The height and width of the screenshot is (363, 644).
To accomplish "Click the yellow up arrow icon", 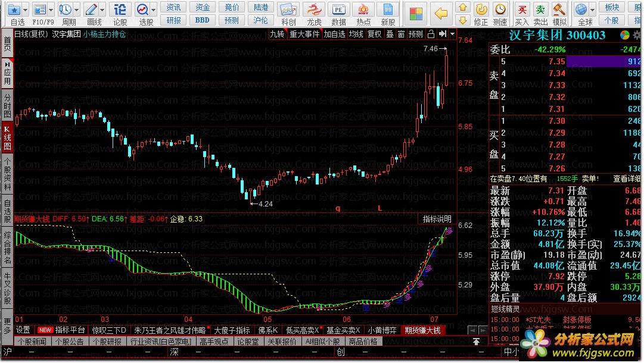I will click(x=463, y=7).
